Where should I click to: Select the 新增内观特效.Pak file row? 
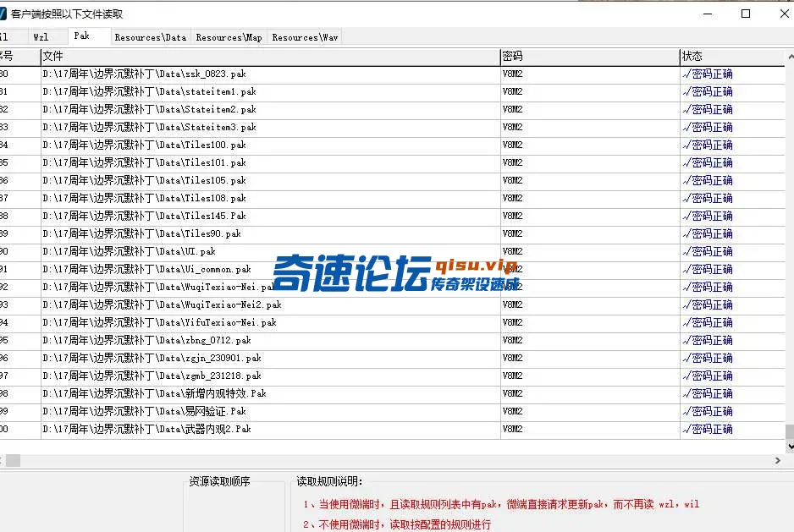click(x=393, y=393)
